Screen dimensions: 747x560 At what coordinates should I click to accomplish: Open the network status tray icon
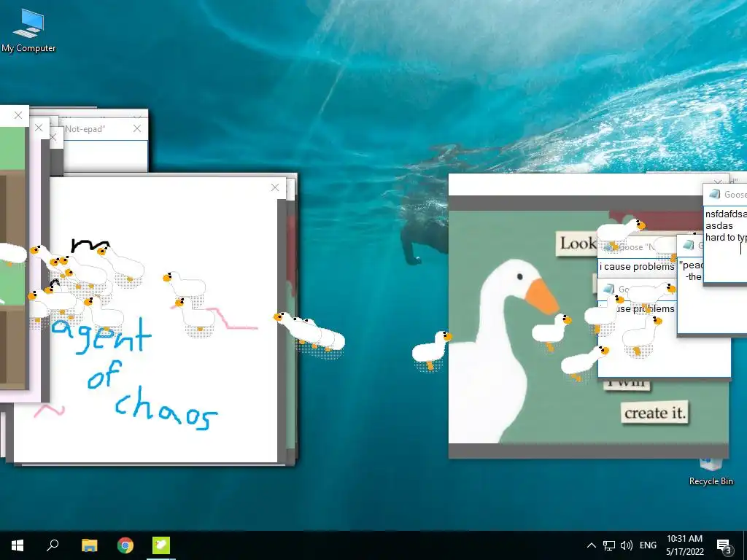click(609, 545)
